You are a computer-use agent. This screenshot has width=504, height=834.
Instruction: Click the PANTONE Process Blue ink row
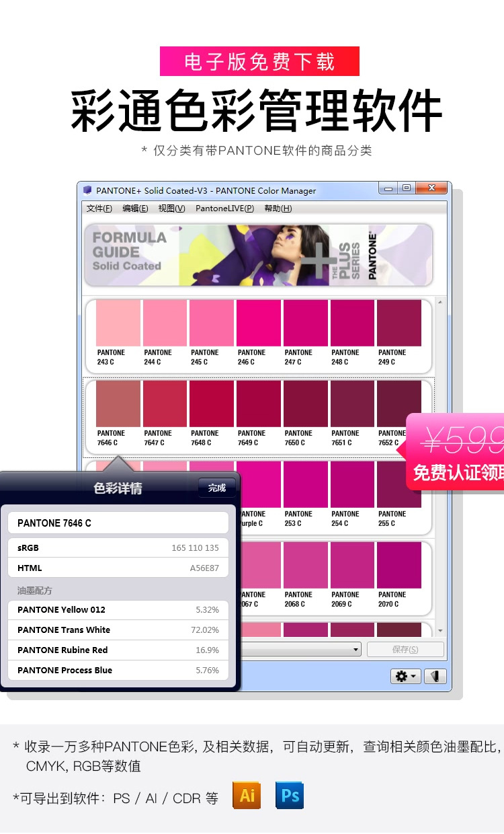118,670
